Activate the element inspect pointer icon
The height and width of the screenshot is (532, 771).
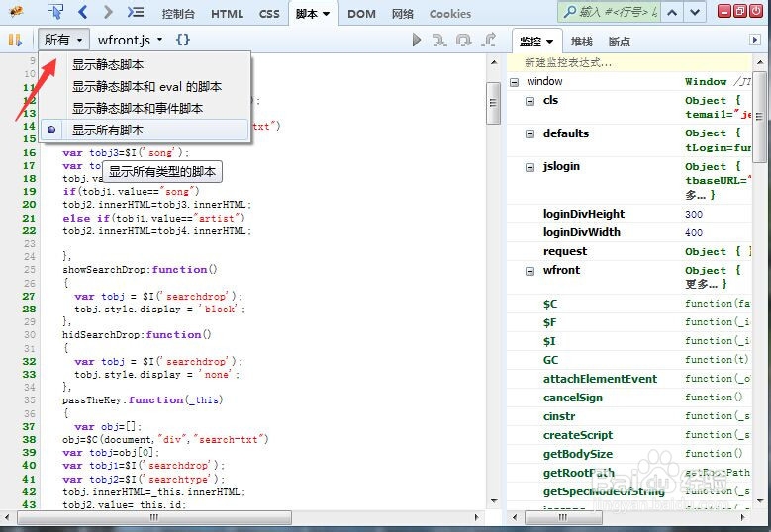[x=55, y=12]
